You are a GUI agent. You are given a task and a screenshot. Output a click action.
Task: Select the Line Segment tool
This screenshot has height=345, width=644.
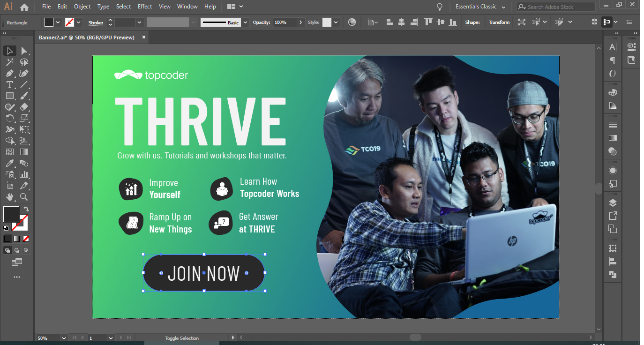(24, 84)
